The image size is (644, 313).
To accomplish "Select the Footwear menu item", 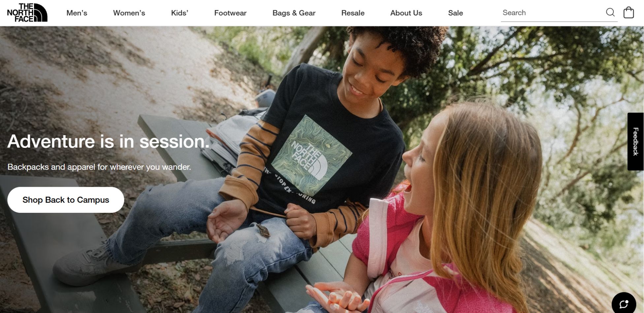I will [230, 13].
